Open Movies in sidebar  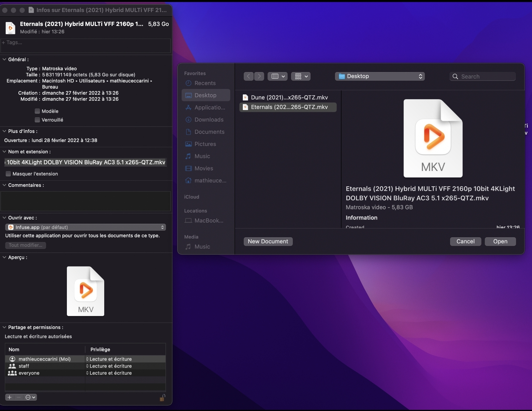click(206, 168)
